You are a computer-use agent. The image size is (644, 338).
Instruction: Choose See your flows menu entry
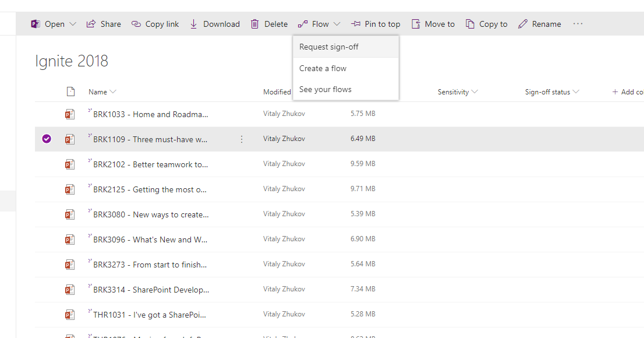coord(346,89)
